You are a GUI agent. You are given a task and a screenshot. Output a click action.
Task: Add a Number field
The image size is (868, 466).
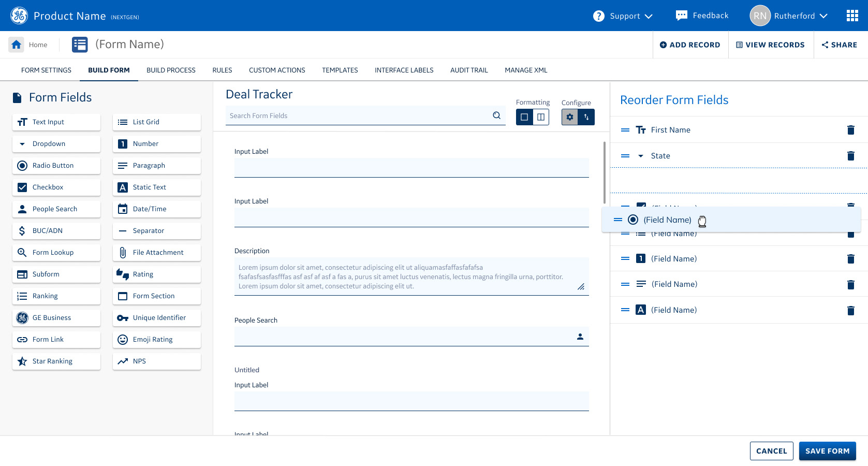tap(157, 144)
